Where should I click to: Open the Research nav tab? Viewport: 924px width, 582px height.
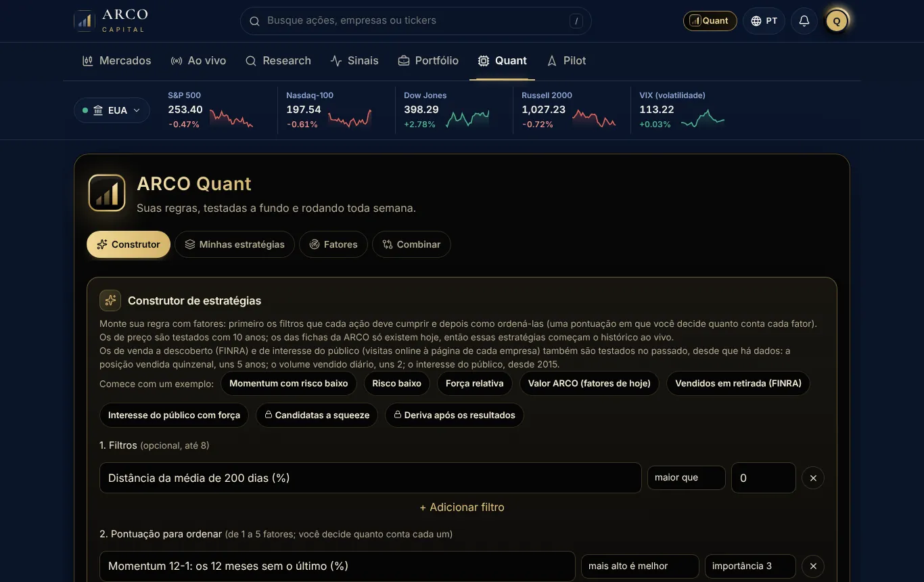pos(278,61)
